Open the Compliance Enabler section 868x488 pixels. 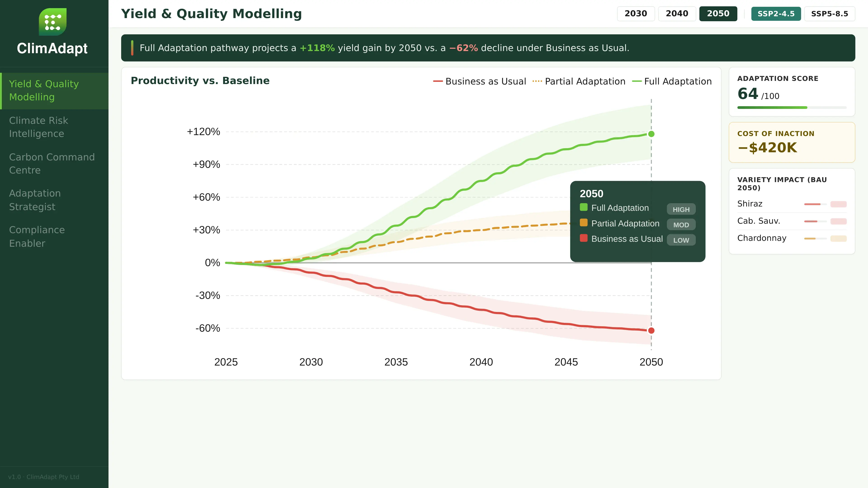37,236
